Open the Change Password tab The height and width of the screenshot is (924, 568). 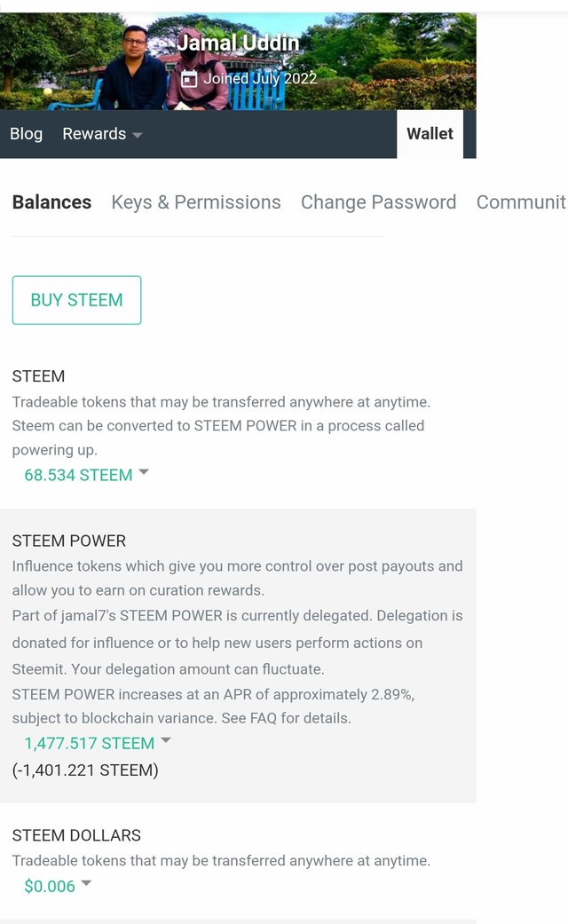378,202
